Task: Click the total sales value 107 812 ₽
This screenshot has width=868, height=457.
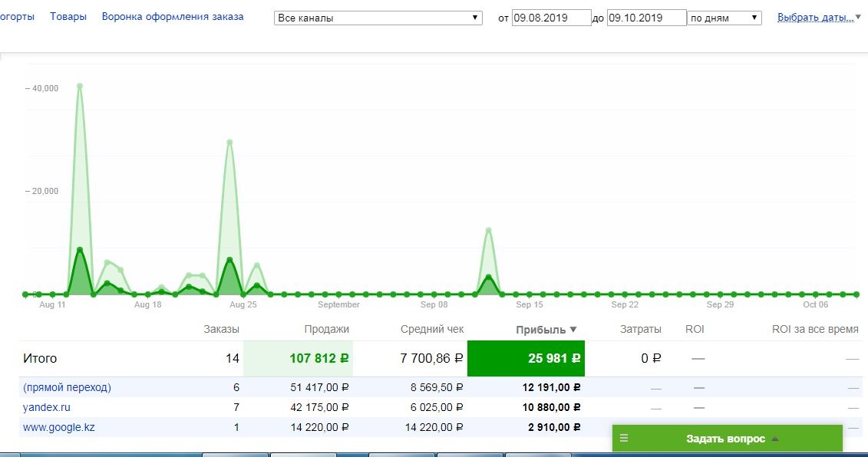Action: pos(319,359)
